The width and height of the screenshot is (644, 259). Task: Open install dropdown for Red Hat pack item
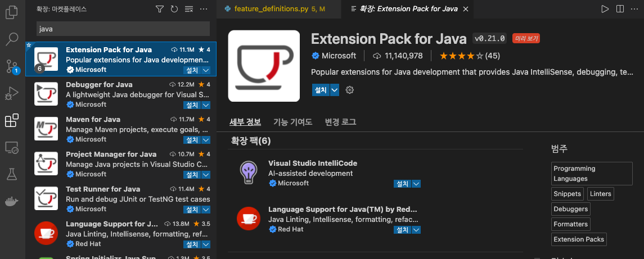416,230
